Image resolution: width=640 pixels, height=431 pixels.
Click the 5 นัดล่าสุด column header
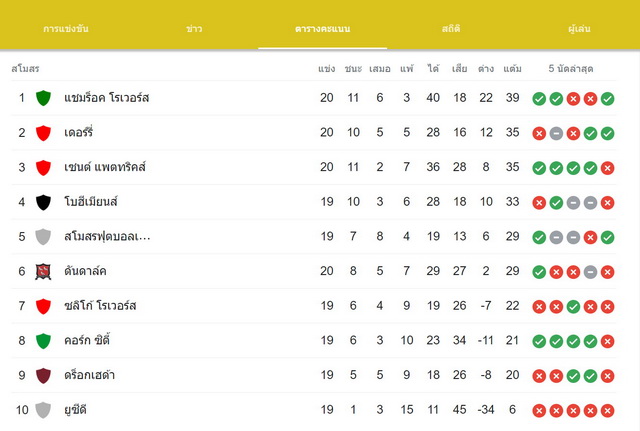571,69
